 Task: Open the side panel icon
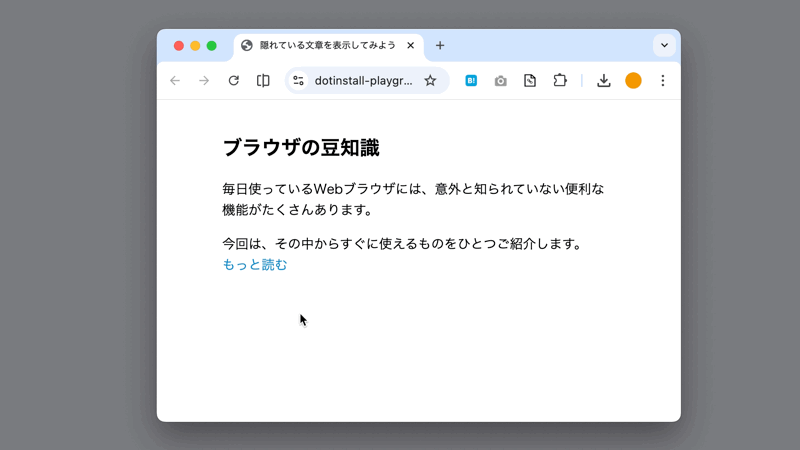263,81
